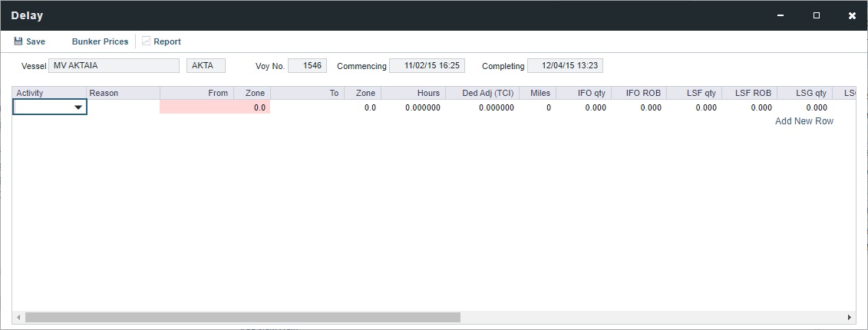Click the vessel code field AKTA
Screen dimensions: 868x330
tap(206, 66)
